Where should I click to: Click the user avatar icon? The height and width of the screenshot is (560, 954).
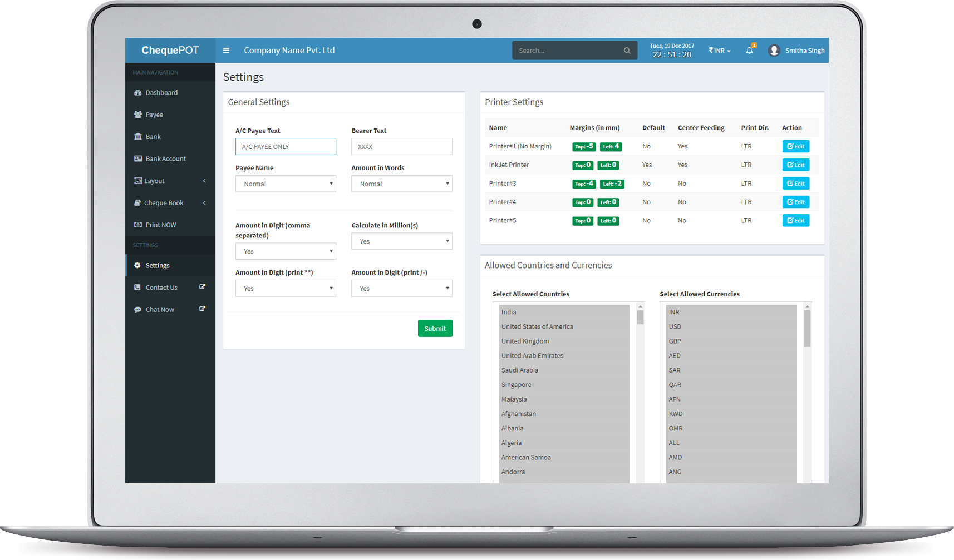click(774, 51)
